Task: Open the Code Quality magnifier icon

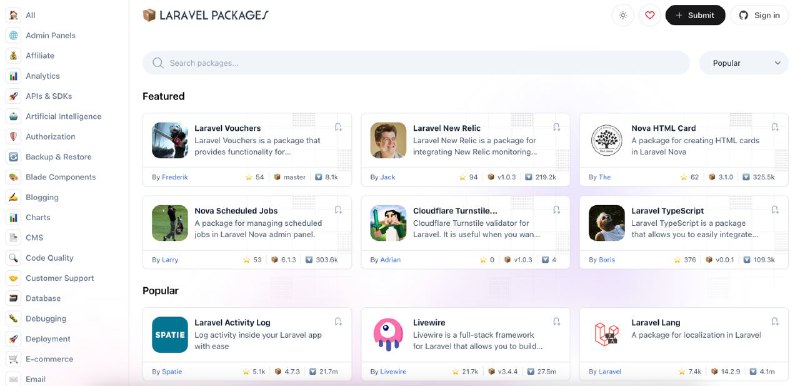Action: [14, 258]
